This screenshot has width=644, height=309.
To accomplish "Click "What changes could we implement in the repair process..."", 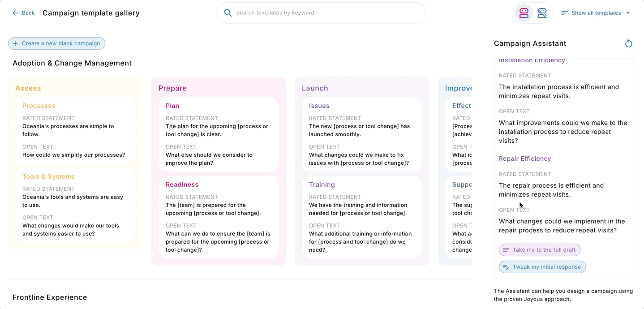I will (562, 226).
